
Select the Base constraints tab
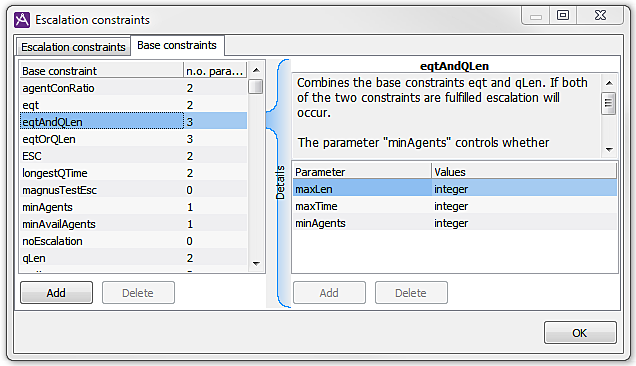177,45
